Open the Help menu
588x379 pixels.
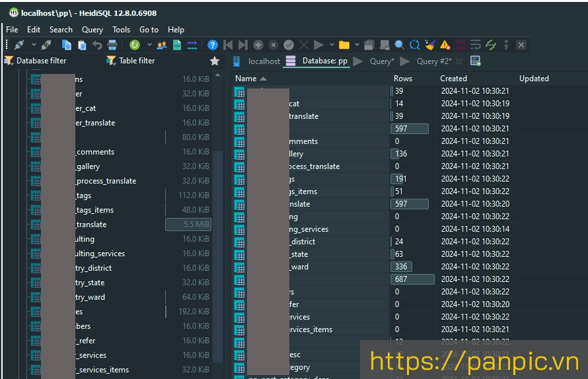click(176, 30)
